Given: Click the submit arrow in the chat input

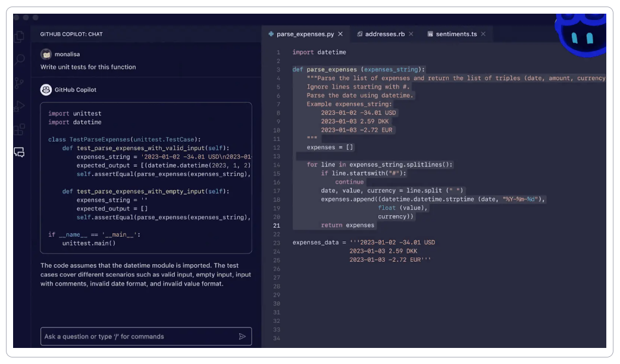Looking at the screenshot, I should [243, 336].
